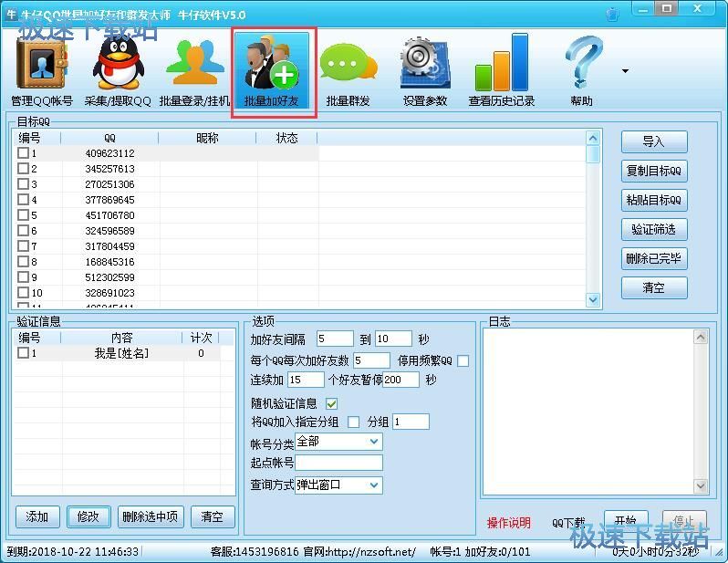
Task: Open 设置参数 gear icon
Action: coord(425,64)
